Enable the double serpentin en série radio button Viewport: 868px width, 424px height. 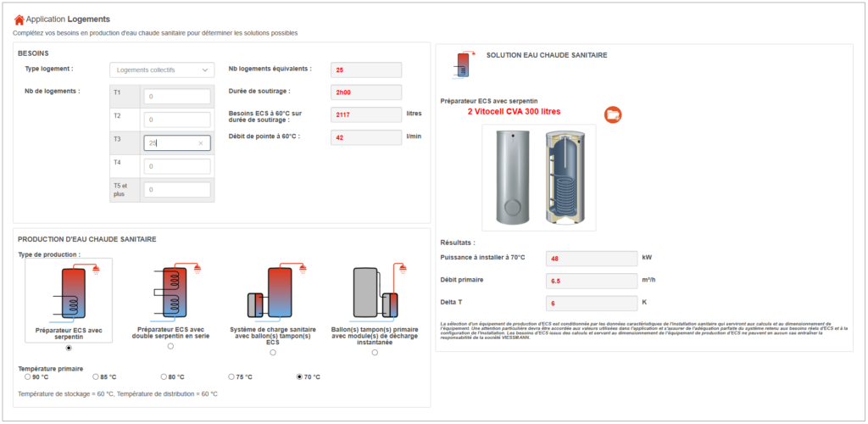[x=170, y=346]
